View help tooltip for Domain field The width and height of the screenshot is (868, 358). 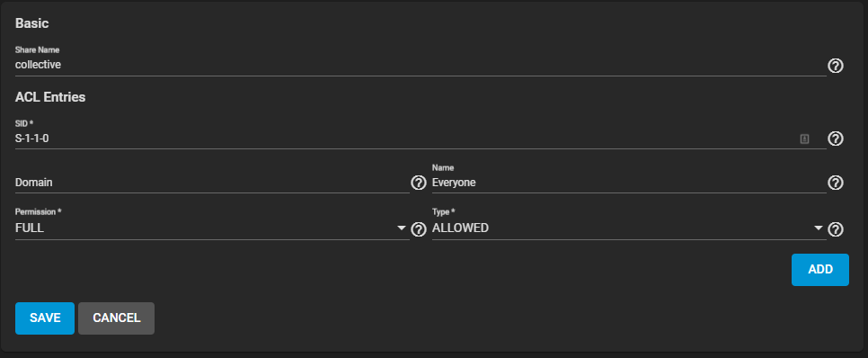click(x=418, y=183)
